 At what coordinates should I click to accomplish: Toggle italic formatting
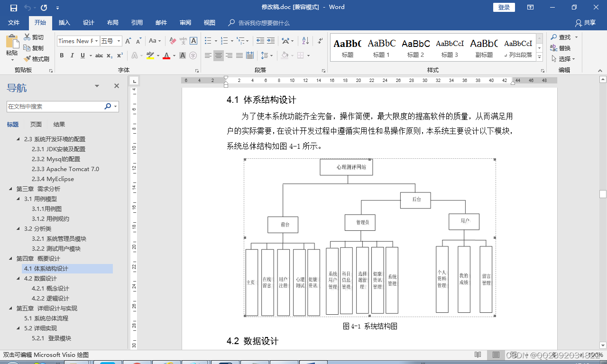pos(72,55)
